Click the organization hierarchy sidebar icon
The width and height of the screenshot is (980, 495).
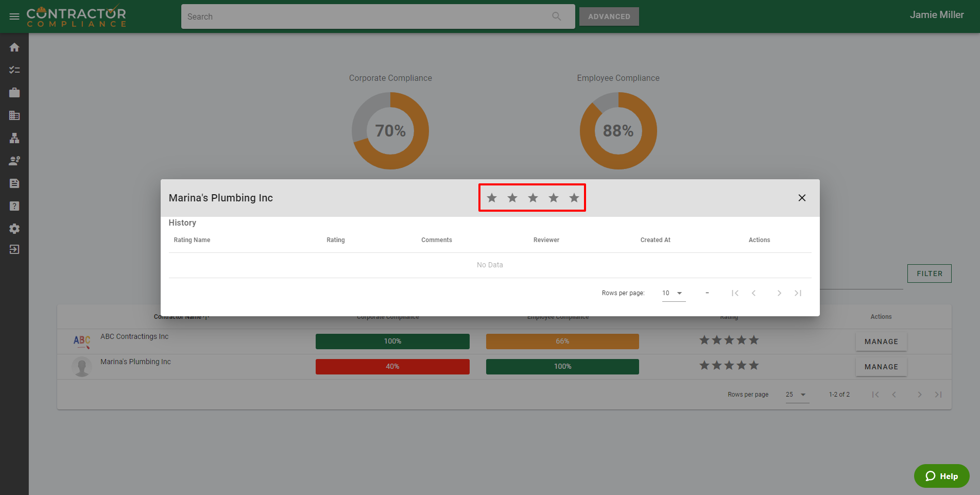14,138
